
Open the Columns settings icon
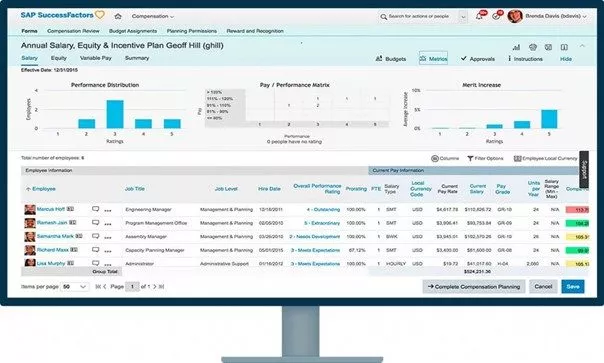(x=435, y=158)
